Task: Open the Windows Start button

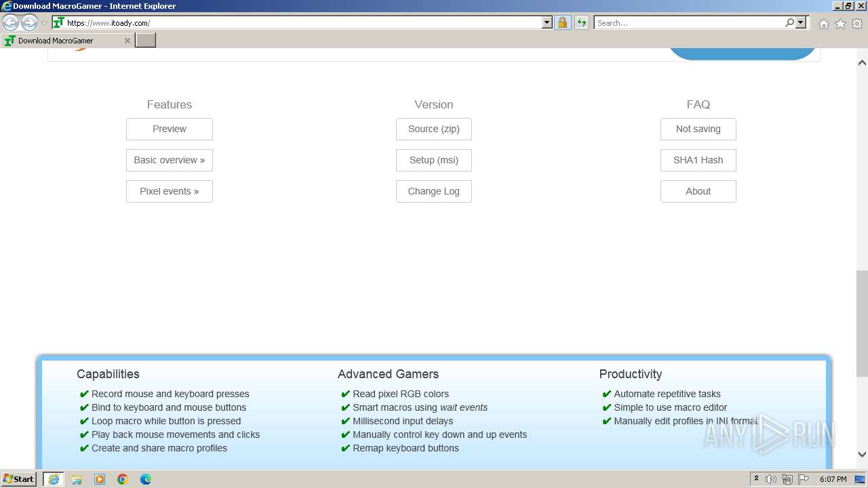Action: pos(18,479)
